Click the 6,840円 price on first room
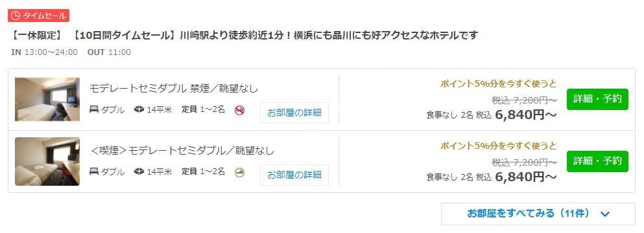Viewport: 644px width, 233px height. tap(526, 115)
